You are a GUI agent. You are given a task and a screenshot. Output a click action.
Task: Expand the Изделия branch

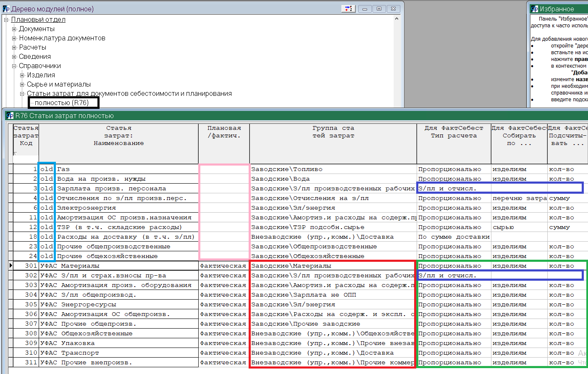(22, 75)
